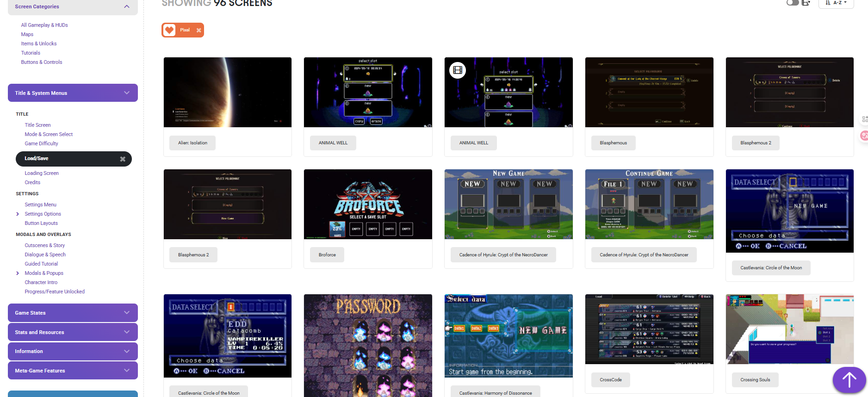Click the Broforce game label
Viewport: 868px width, 397px height.
pos(327,255)
